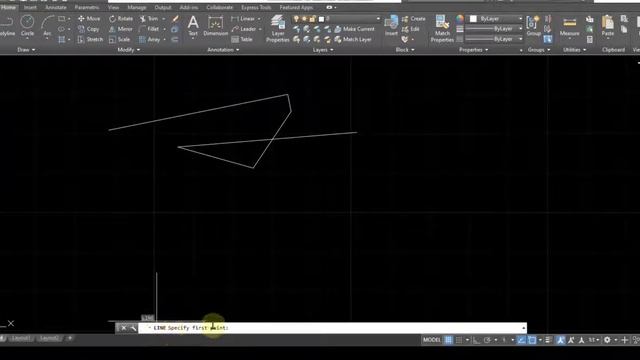Viewport: 640px width, 360px height.
Task: Toggle object snap tracking in status bar
Action: [521, 340]
